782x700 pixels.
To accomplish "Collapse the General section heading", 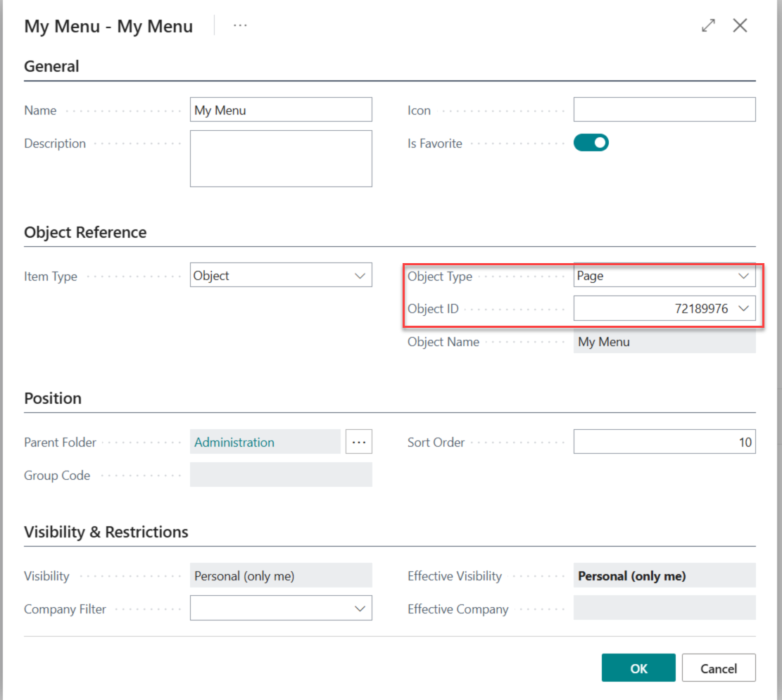I will (x=52, y=67).
